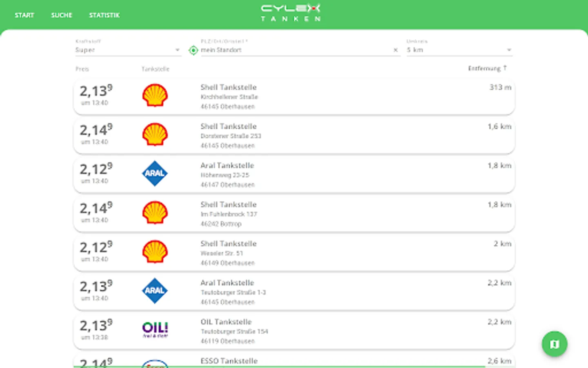Click the Shell logo for Dorstener Straße 253
Screen dimensions: 588x368
pos(155,135)
